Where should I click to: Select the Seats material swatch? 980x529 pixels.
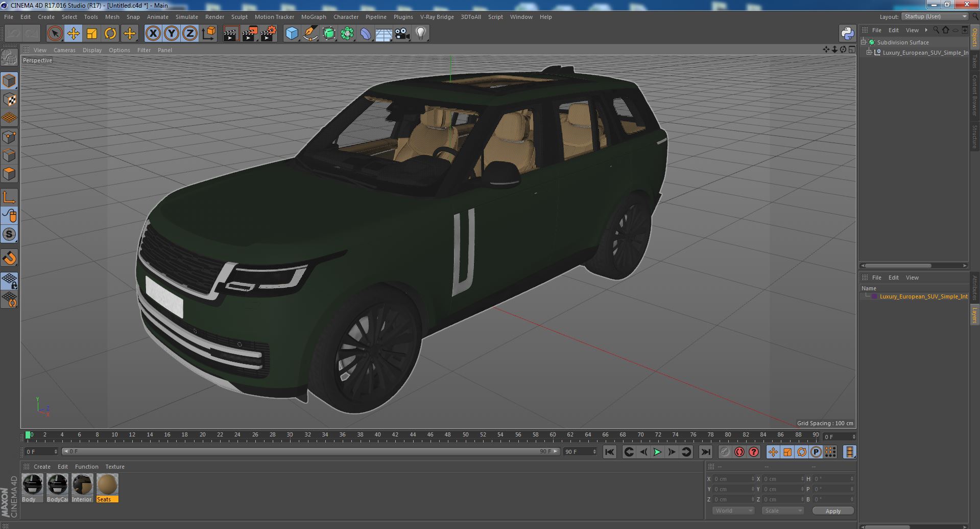107,488
